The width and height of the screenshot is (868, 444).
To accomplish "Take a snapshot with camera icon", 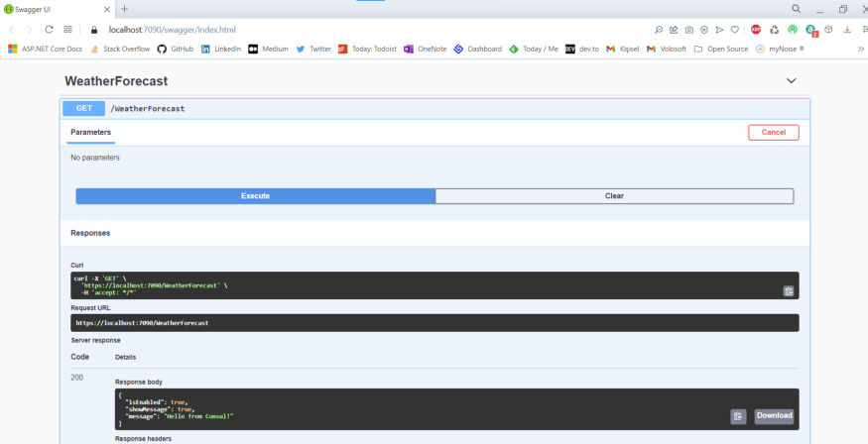I will [688, 30].
